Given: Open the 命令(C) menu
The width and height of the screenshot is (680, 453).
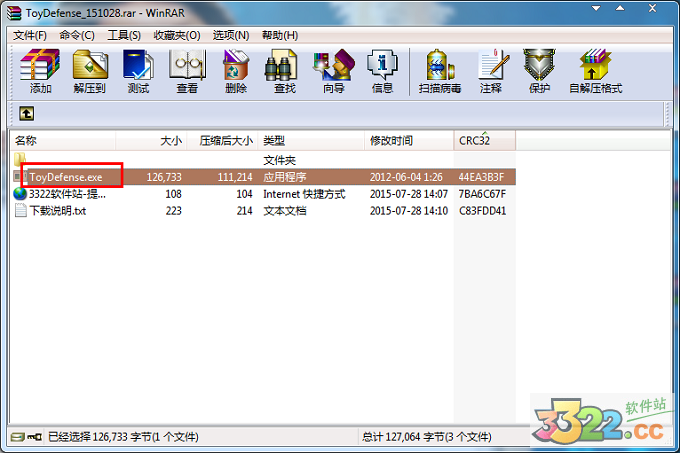Looking at the screenshot, I should pyautogui.click(x=77, y=35).
